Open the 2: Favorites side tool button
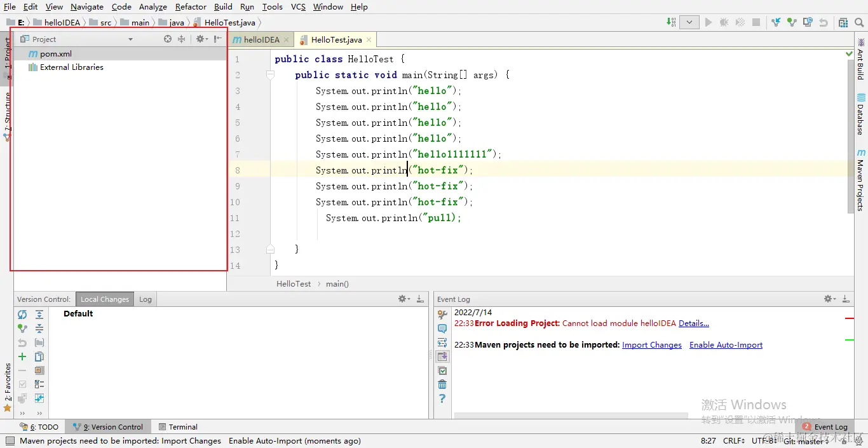The width and height of the screenshot is (868, 448). (8, 387)
